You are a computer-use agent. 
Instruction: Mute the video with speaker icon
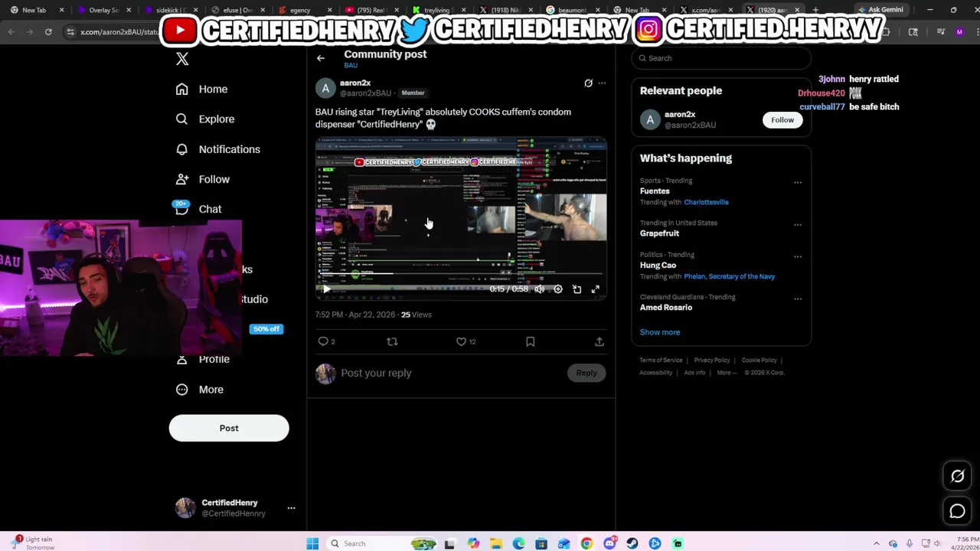coord(539,289)
